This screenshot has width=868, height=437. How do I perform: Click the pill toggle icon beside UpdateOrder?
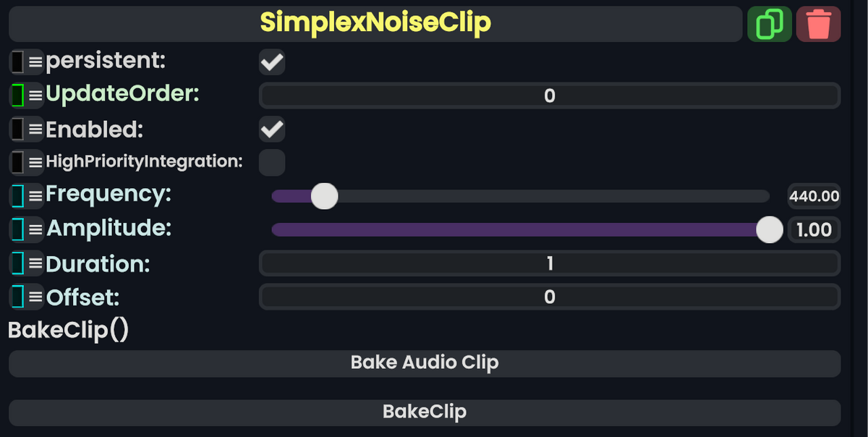(x=18, y=94)
